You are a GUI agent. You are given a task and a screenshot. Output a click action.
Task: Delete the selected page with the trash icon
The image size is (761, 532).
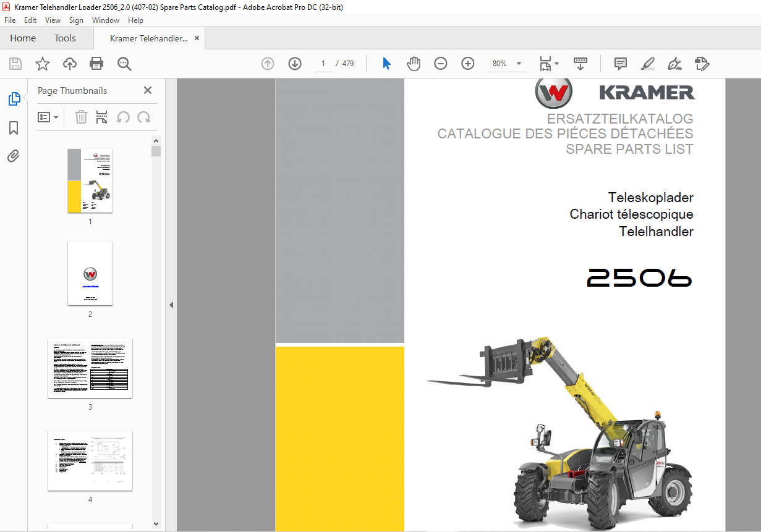[x=81, y=117]
